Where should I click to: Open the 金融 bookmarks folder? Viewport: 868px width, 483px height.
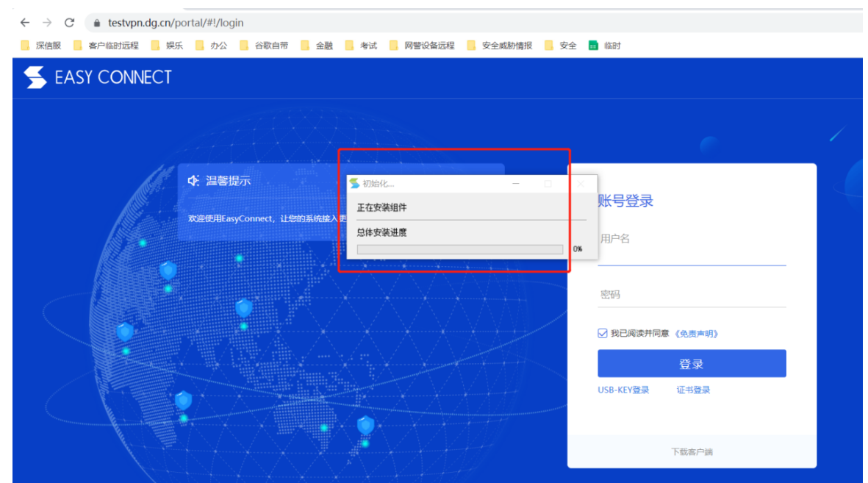[x=317, y=46]
